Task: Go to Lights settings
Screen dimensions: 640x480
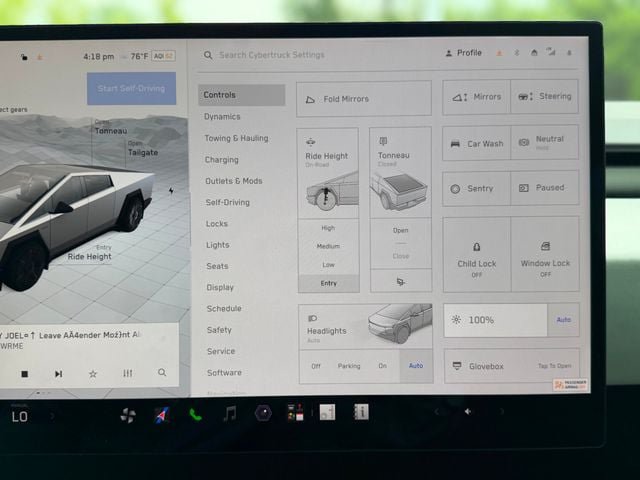Action: (218, 245)
